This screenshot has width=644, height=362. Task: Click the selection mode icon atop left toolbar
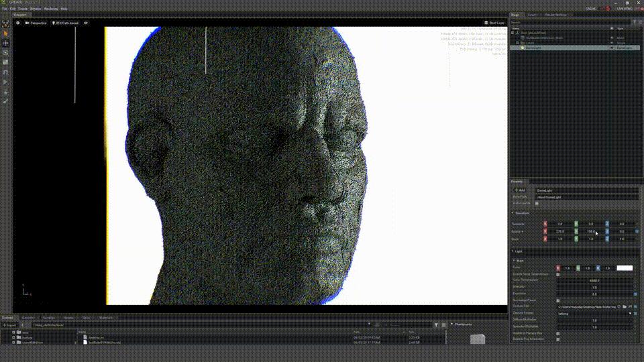pyautogui.click(x=5, y=24)
